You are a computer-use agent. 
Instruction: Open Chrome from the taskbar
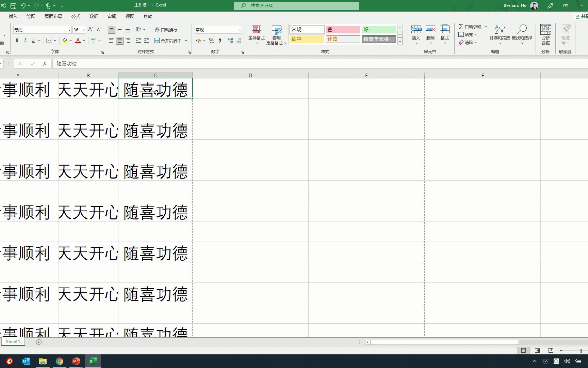point(60,361)
